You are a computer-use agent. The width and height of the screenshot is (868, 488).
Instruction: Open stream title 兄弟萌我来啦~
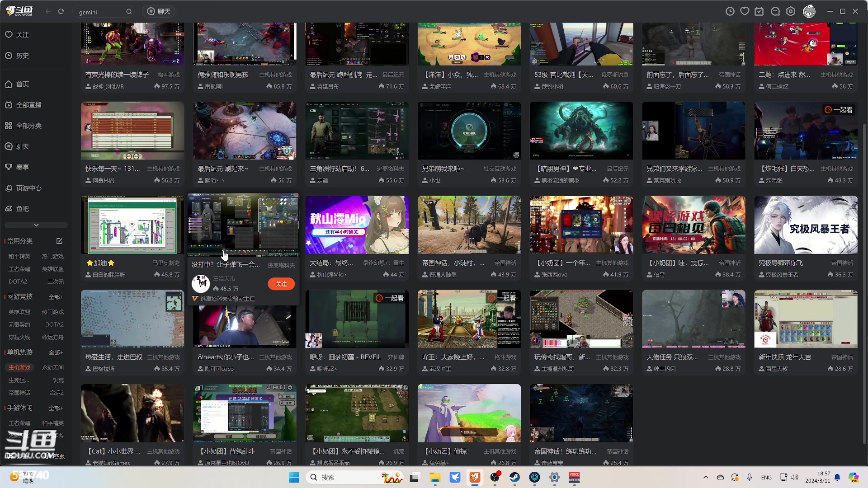tap(443, 169)
